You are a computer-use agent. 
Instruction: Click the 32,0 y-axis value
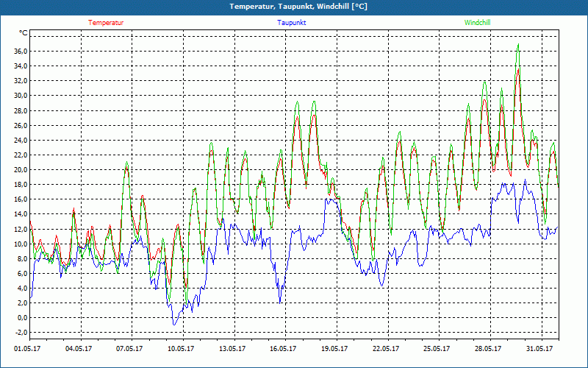pyautogui.click(x=21, y=81)
